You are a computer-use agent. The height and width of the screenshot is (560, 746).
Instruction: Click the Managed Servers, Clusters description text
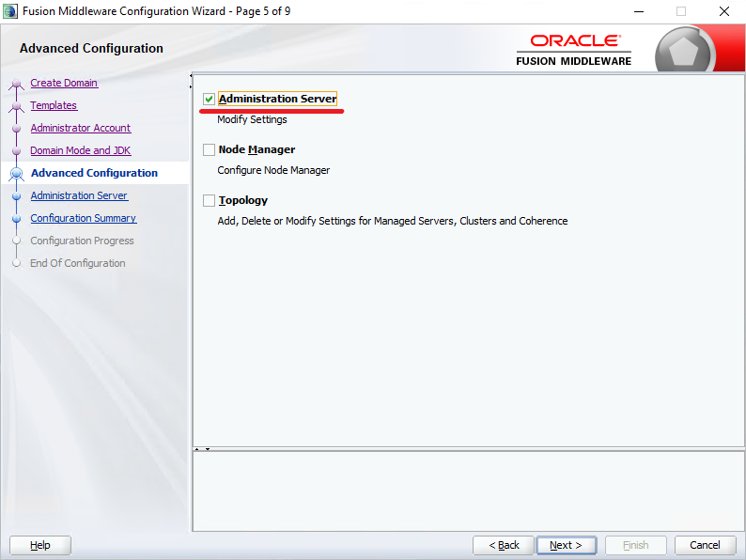click(x=393, y=221)
